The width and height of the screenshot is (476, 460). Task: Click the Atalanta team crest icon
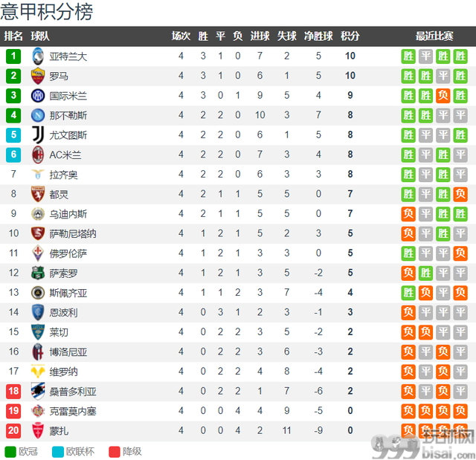[x=38, y=56]
